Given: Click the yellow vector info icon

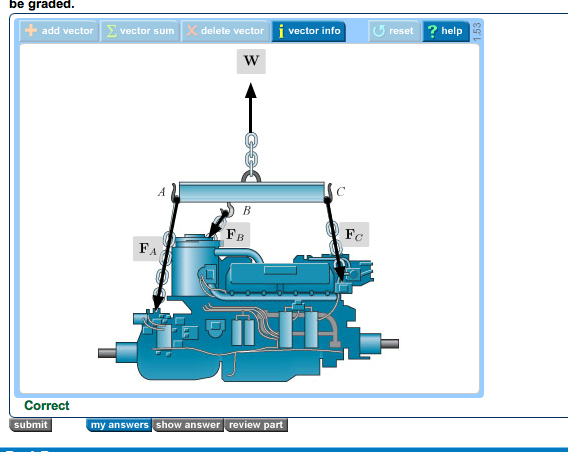Looking at the screenshot, I should tap(281, 31).
